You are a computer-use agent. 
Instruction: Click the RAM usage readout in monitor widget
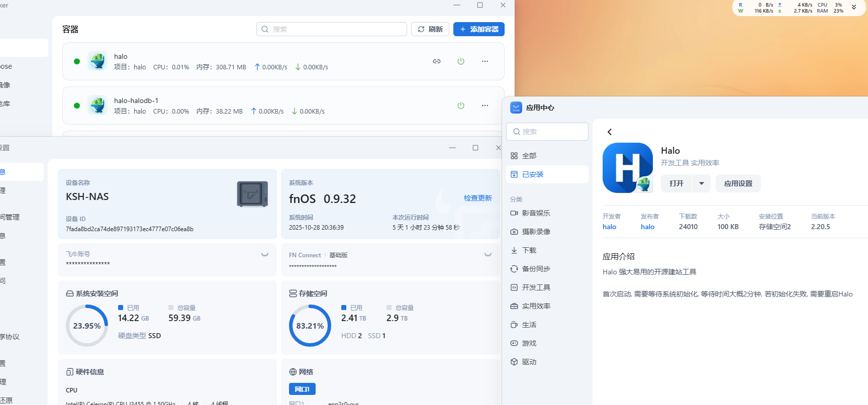coord(830,11)
